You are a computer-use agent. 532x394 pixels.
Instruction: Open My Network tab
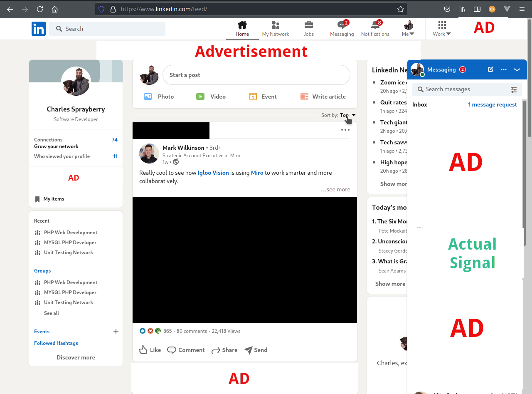[x=276, y=29]
